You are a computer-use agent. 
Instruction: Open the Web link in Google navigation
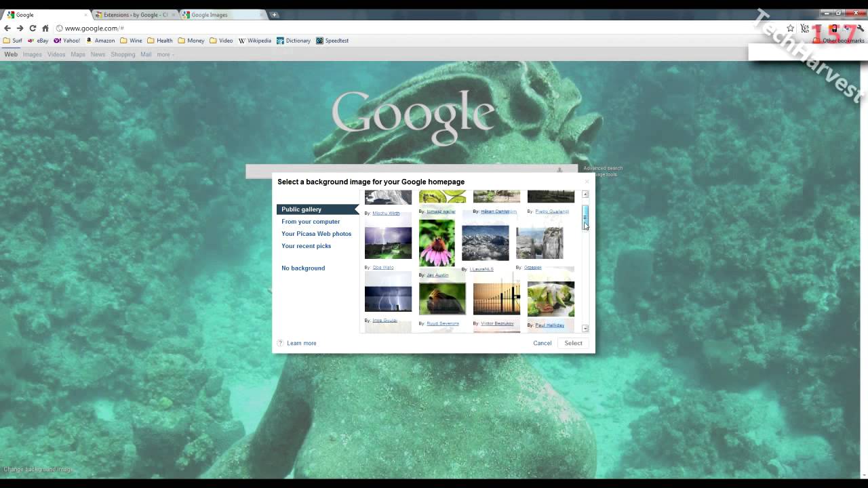[11, 54]
